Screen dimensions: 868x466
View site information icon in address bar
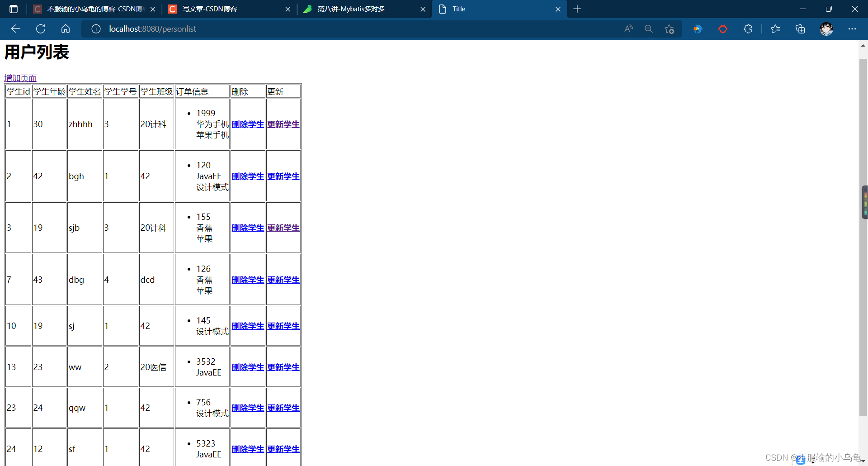96,29
